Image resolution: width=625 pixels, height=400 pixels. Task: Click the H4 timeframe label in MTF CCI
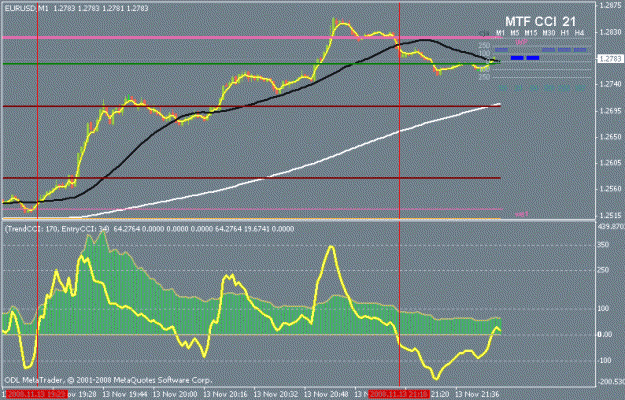[x=580, y=33]
